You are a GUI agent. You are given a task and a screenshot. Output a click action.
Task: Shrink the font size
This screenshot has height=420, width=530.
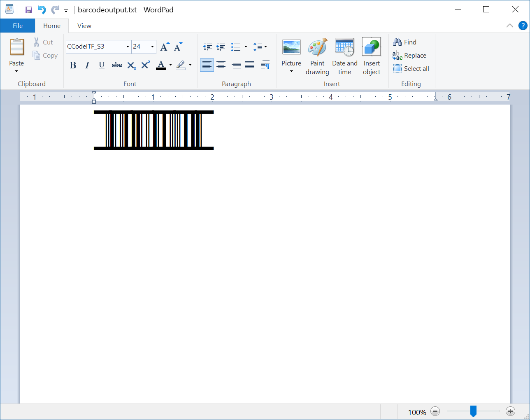[178, 47]
